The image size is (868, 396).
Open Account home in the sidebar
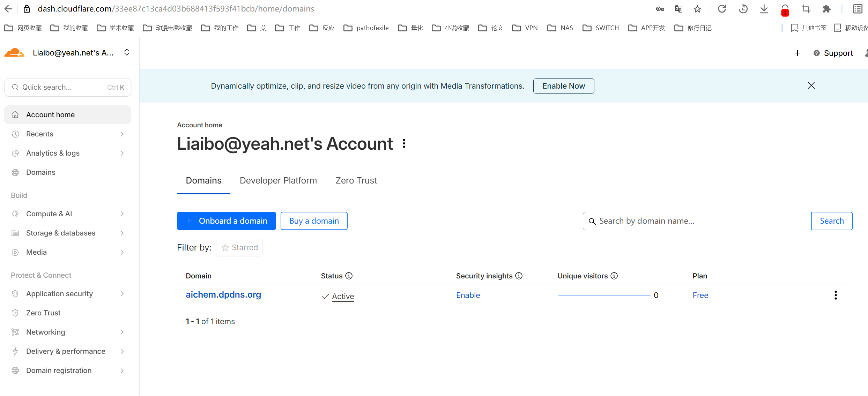68,115
